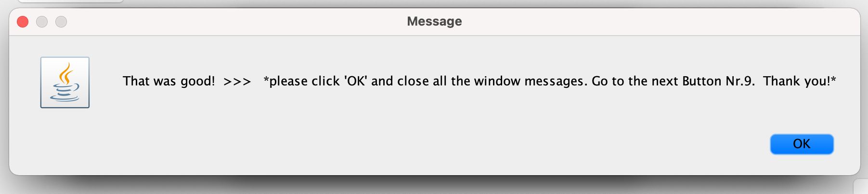Viewport: 868px width, 194px height.
Task: Click the grayed-out minimize window button
Action: tap(42, 22)
